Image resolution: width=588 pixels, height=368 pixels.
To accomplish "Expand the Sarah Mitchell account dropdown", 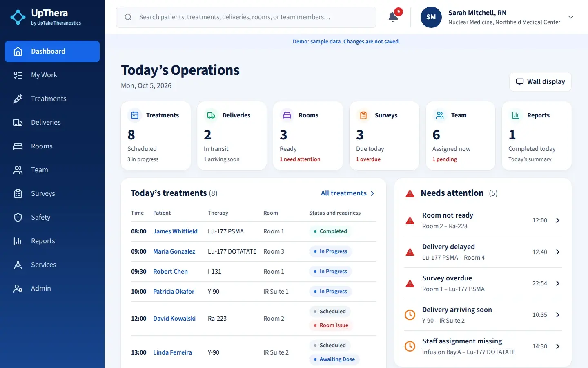I will pos(571,17).
